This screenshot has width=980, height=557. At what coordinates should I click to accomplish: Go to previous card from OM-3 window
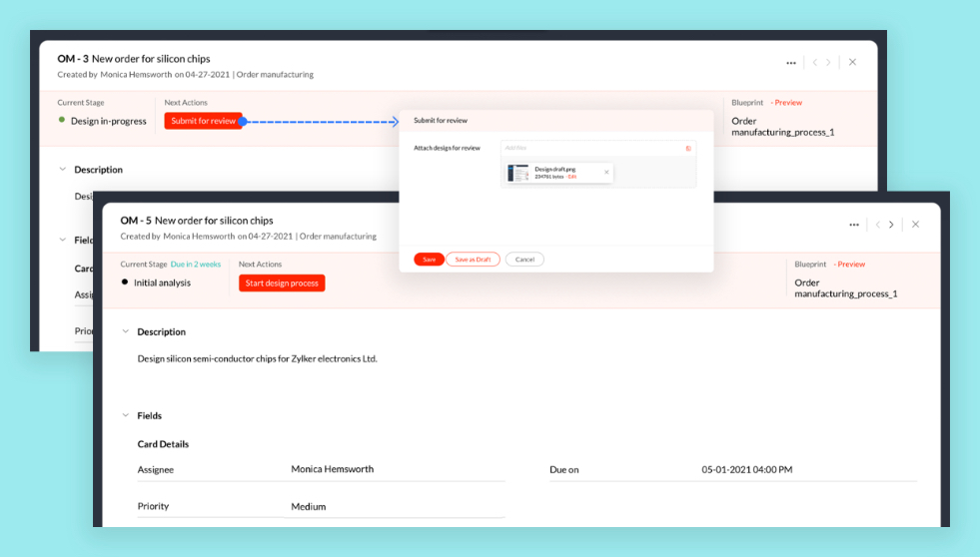click(814, 63)
